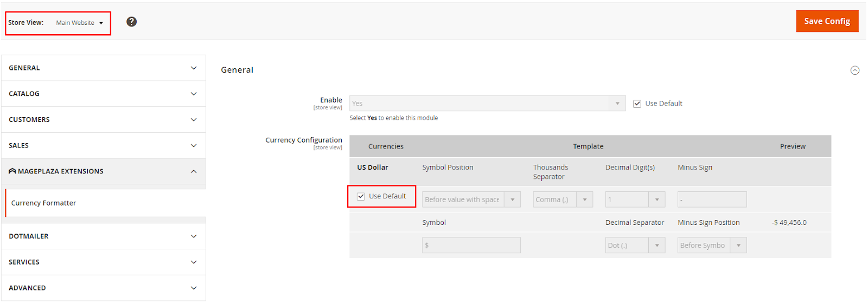
Task: Open Decimal Separator Dot dropdown
Action: point(635,246)
